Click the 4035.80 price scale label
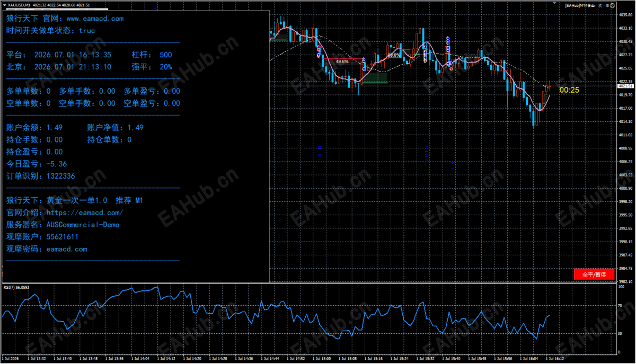Viewport: 636px width, 364px height. pos(626,15)
